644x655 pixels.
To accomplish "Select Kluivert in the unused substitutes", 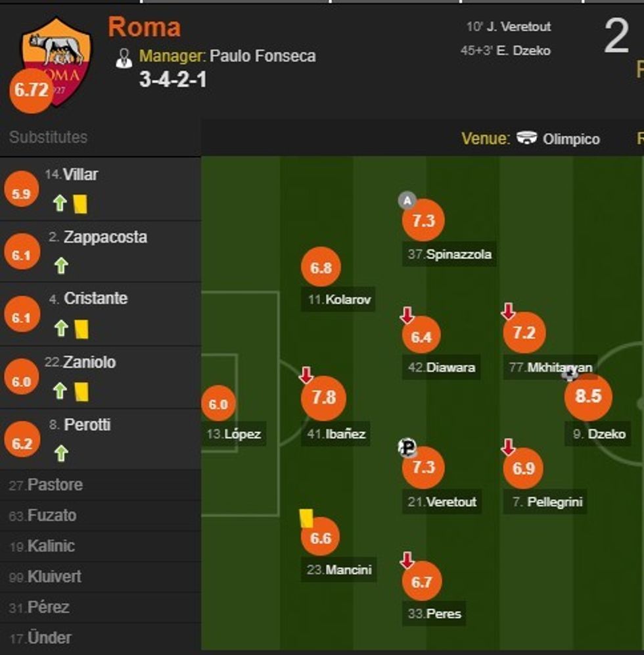I will point(54,577).
